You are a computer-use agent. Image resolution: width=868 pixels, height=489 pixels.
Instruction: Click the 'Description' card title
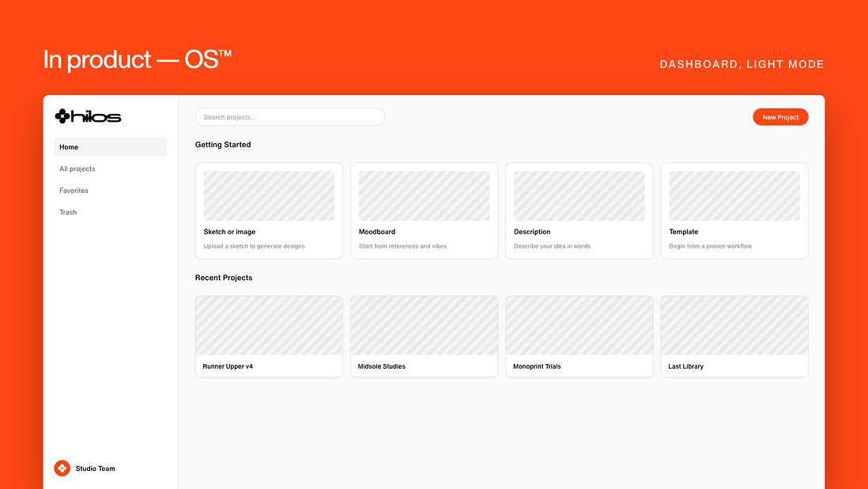click(532, 232)
